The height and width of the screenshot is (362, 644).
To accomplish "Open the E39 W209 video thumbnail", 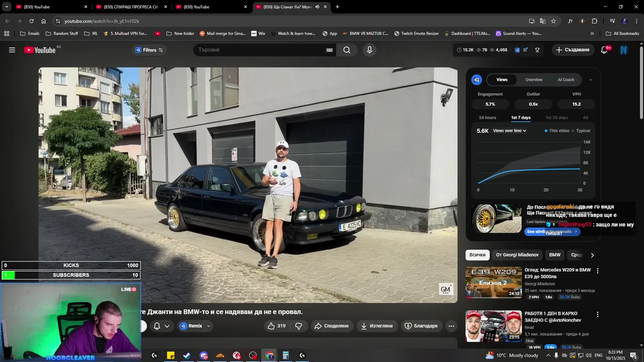I will pos(494,282).
